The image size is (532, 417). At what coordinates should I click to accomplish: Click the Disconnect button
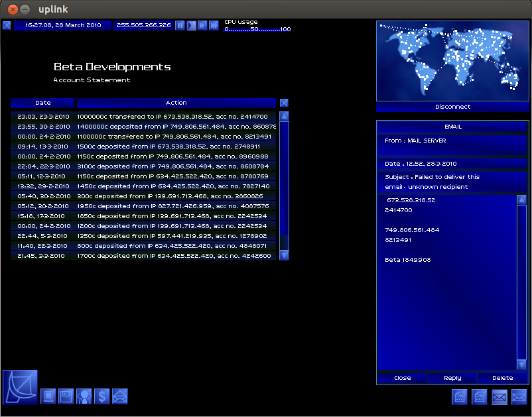pyautogui.click(x=452, y=107)
